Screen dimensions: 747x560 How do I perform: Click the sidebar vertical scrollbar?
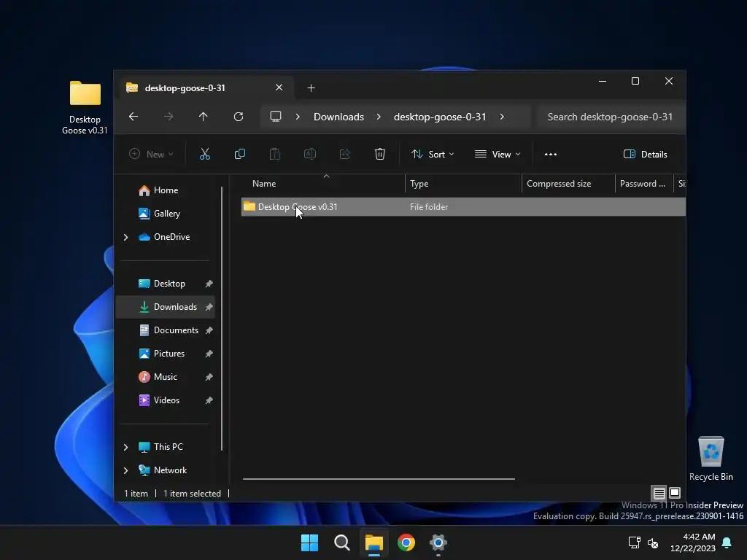(x=222, y=319)
